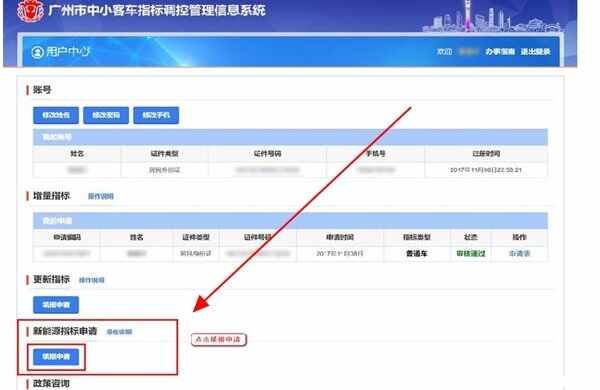
Task: Click the blurred username next to 欢迎
Action: tap(468, 51)
